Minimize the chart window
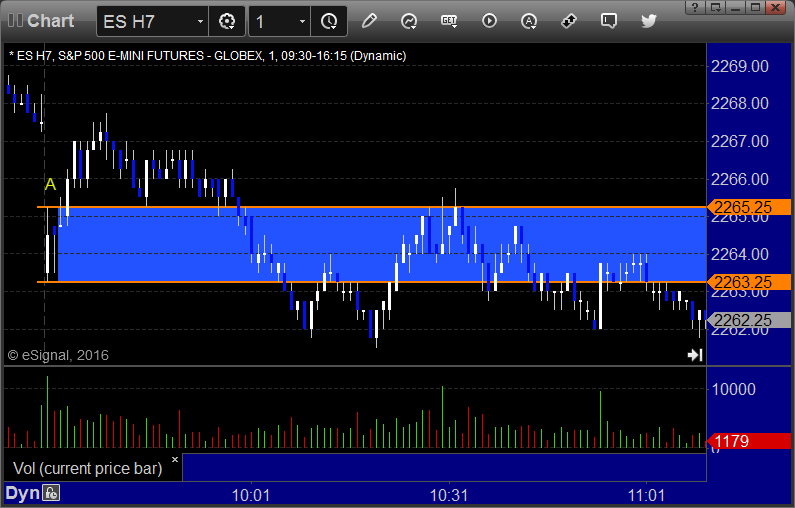The height and width of the screenshot is (508, 795). click(x=736, y=7)
